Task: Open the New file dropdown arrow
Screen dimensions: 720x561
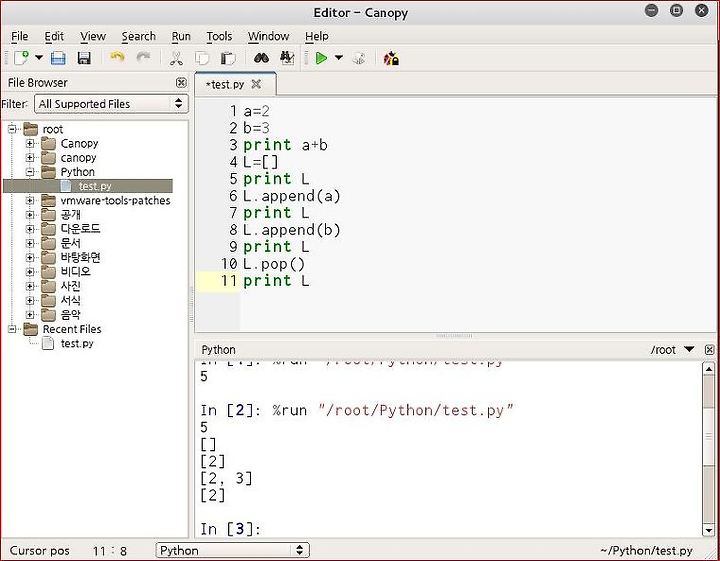Action: point(39,58)
